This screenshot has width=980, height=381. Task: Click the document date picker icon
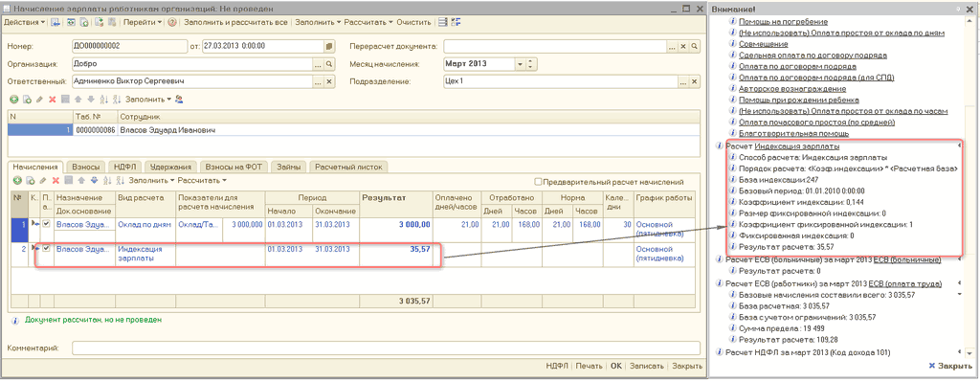click(x=329, y=46)
